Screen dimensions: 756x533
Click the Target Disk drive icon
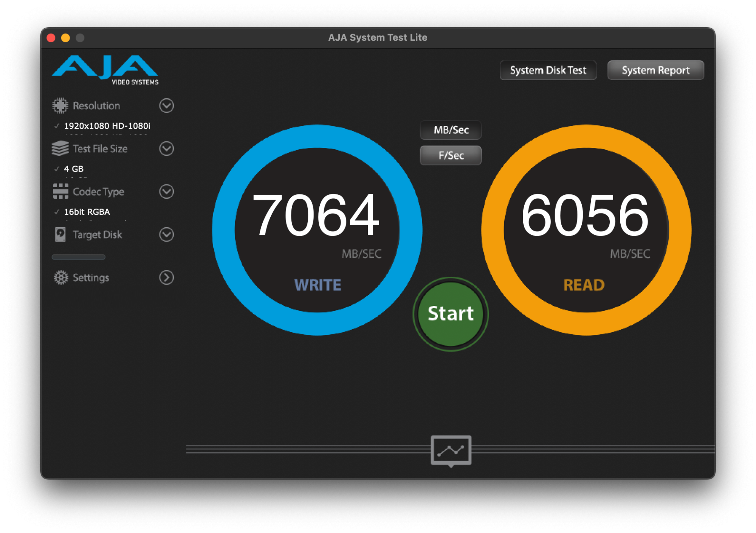(x=60, y=235)
